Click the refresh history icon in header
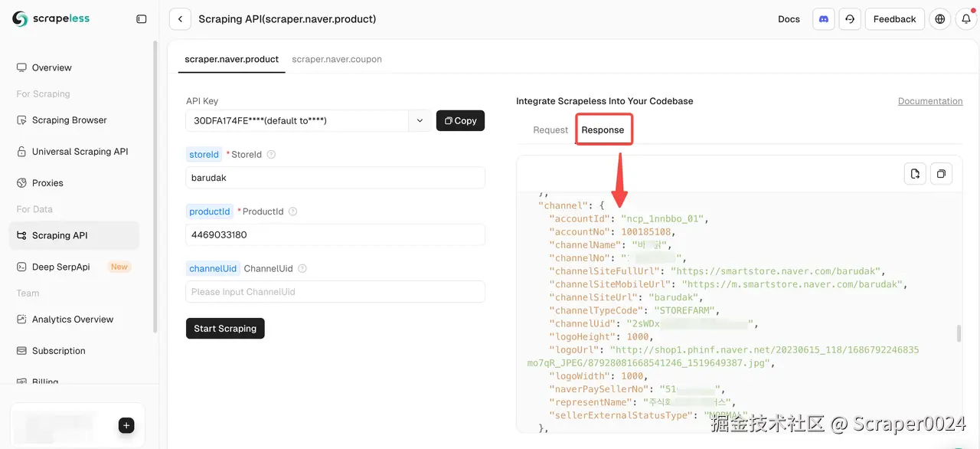This screenshot has height=449, width=980. [850, 19]
